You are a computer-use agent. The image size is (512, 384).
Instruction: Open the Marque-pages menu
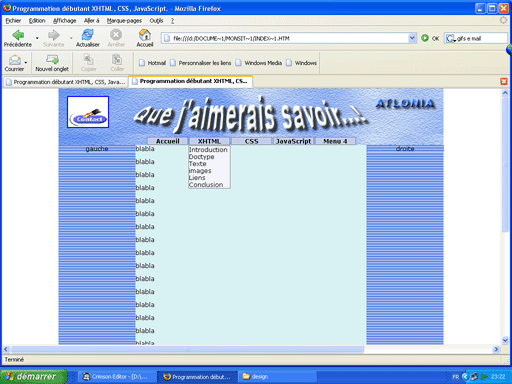(124, 21)
